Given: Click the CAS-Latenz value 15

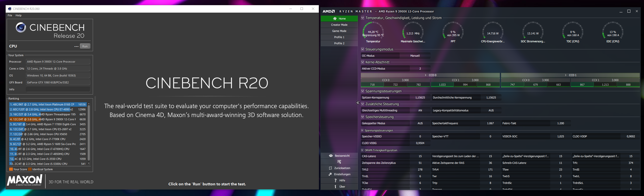Looking at the screenshot, I should (420, 156).
